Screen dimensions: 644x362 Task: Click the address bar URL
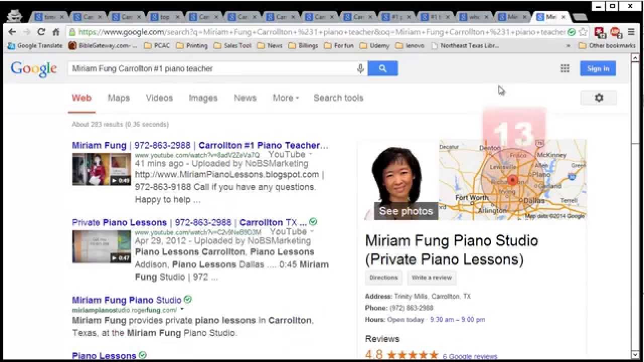click(322, 32)
